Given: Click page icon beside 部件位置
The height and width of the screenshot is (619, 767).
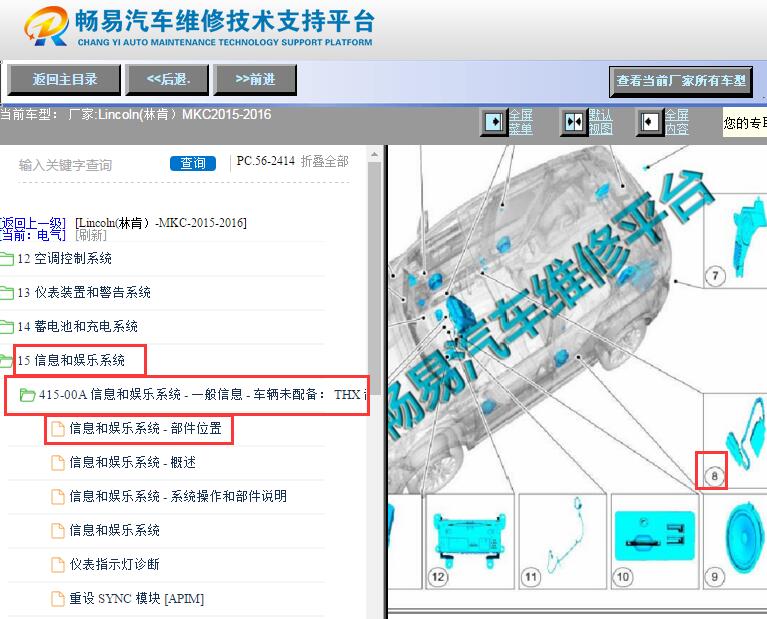Looking at the screenshot, I should tap(58, 429).
